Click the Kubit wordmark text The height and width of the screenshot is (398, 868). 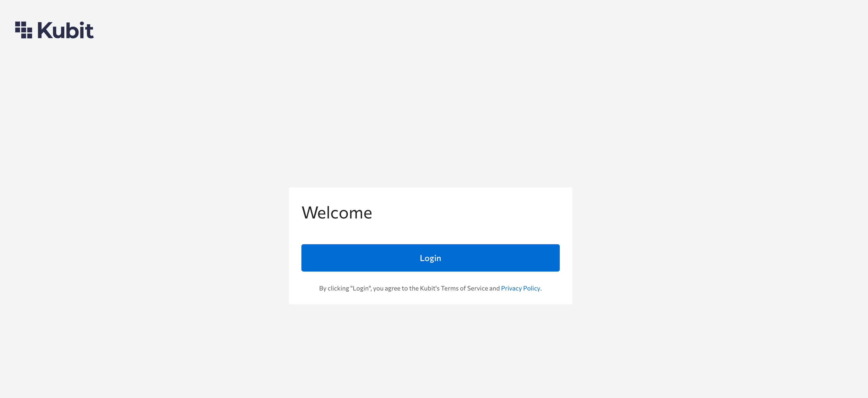(65, 30)
